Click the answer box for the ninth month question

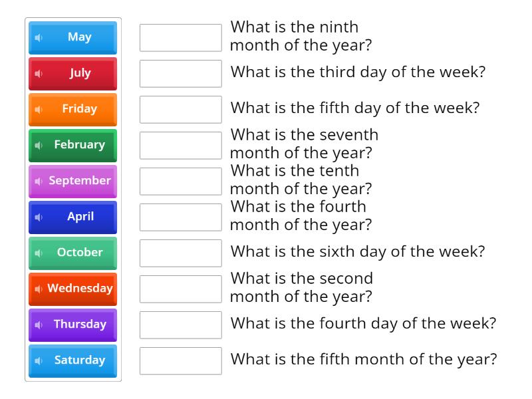tap(180, 37)
